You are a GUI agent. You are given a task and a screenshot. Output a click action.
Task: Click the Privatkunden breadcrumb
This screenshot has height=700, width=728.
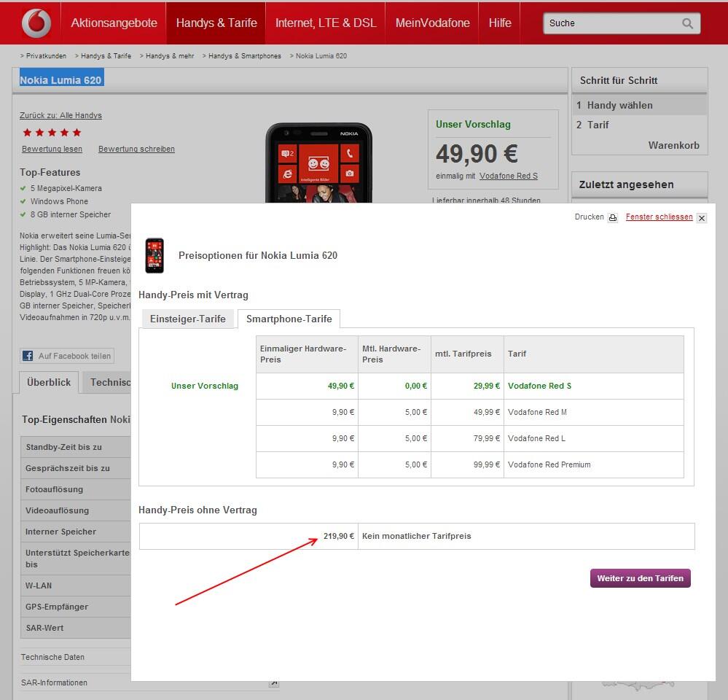46,55
